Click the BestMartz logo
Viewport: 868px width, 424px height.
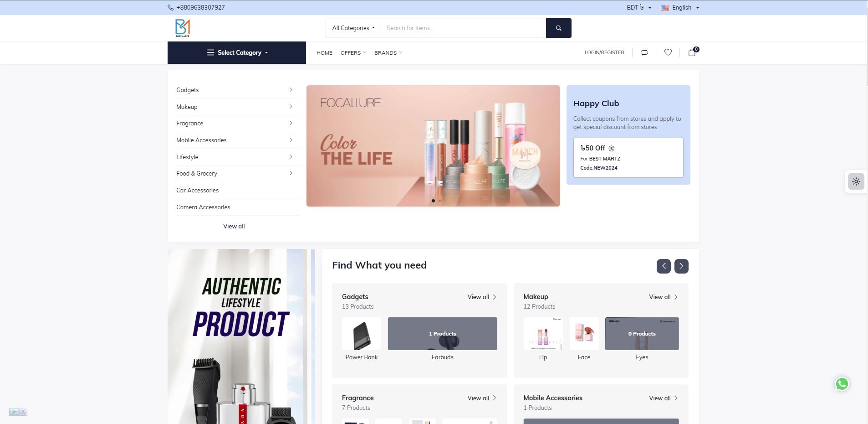click(183, 28)
